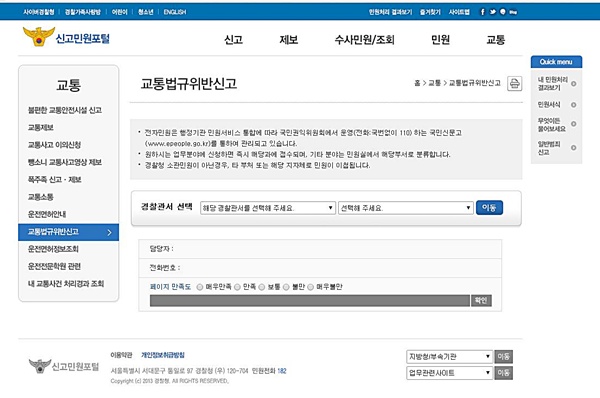Click the Quick menu header tab
Image resolution: width=600 pixels, height=398 pixels.
click(x=556, y=62)
